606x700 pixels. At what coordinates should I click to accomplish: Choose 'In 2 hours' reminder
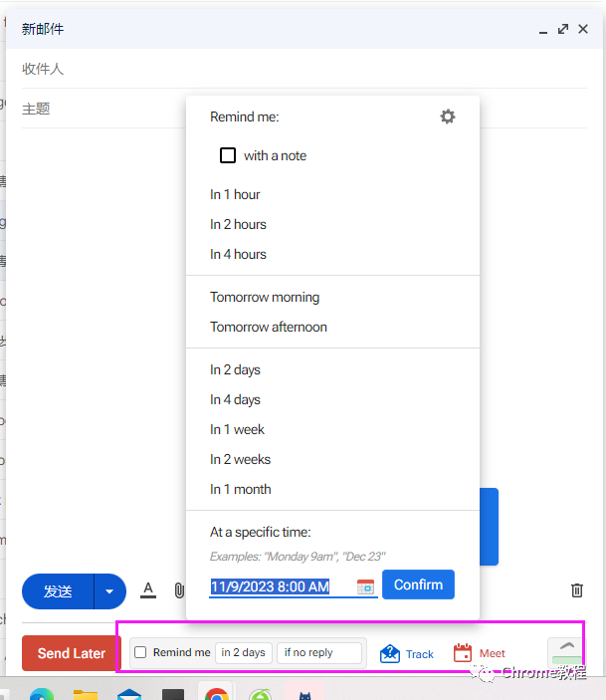click(238, 224)
